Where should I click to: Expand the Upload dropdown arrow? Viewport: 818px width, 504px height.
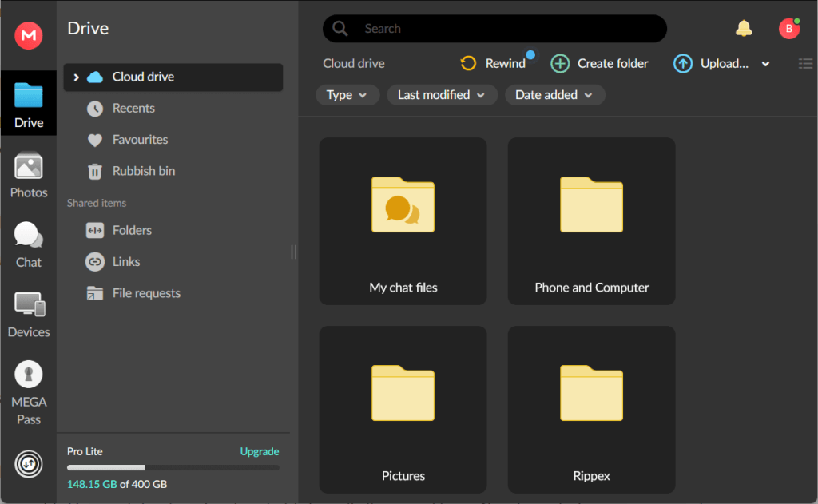(x=765, y=64)
